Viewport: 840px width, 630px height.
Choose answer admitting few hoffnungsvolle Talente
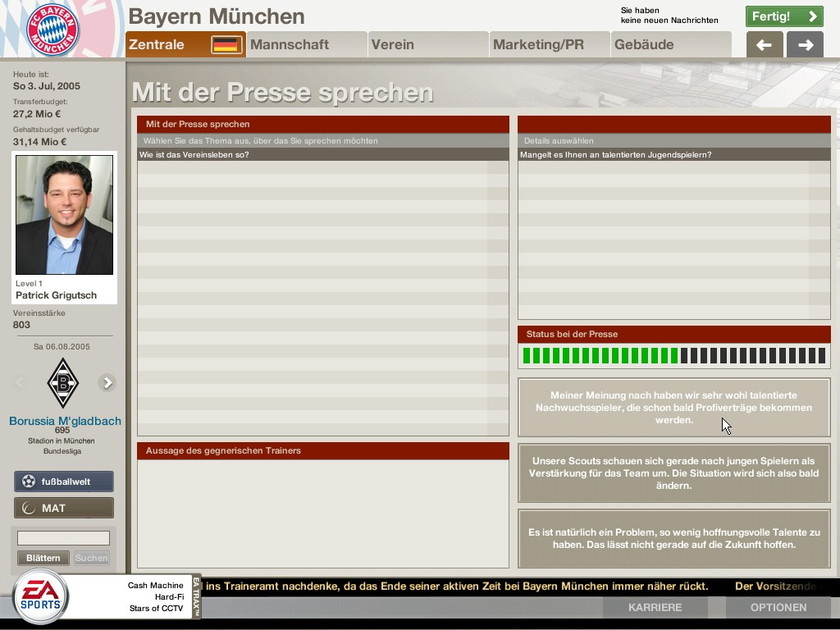674,538
